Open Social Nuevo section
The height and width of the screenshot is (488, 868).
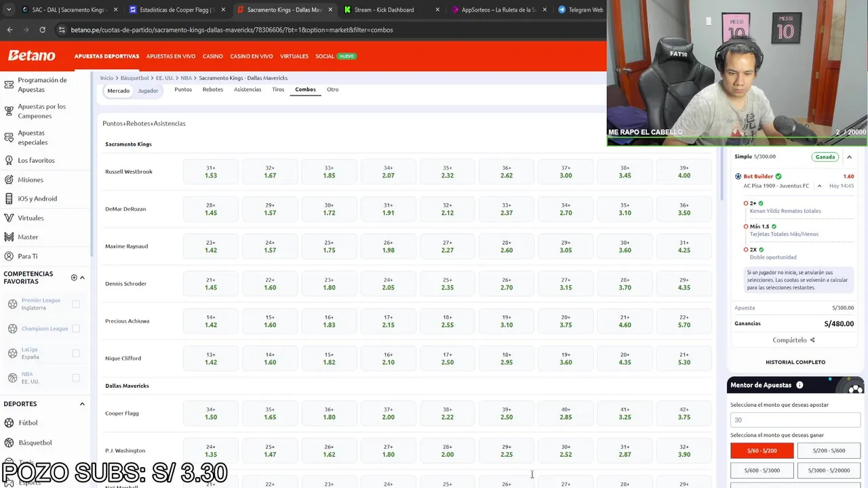tap(336, 56)
